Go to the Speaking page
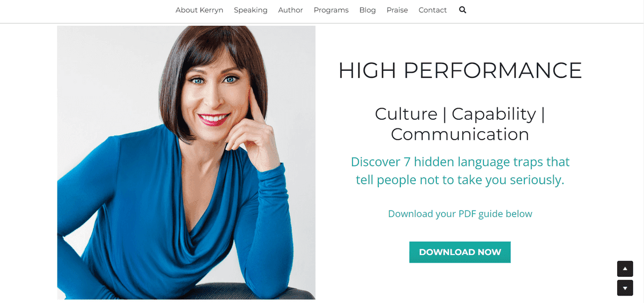644x303 pixels. pos(251,10)
